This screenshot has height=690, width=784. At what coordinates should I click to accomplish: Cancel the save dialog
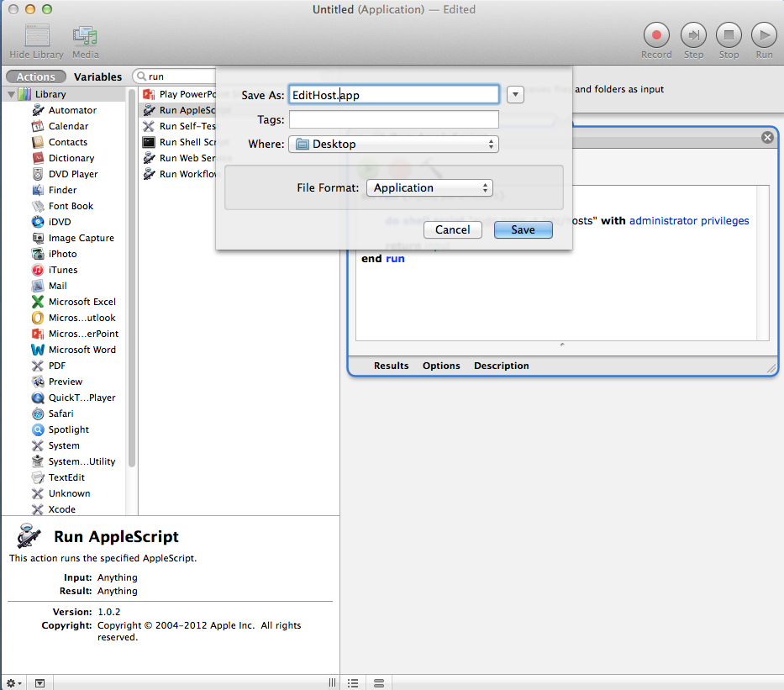(x=452, y=229)
